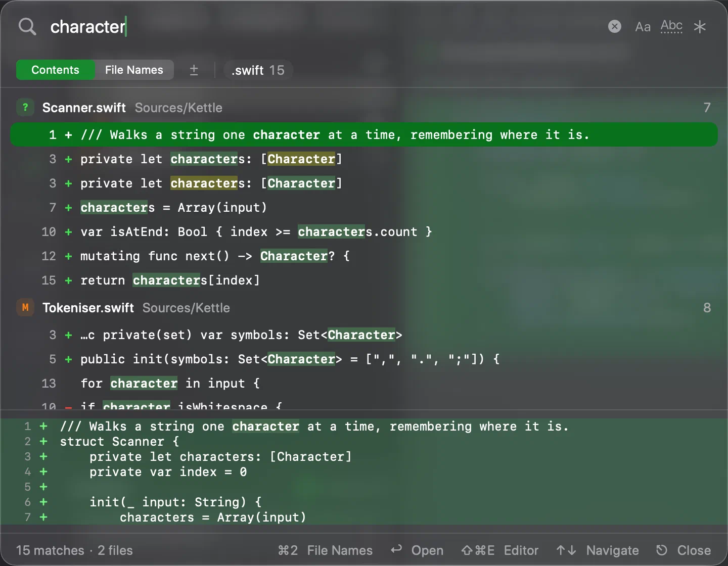Select result "return characters[index]" on line 15

pyautogui.click(x=364, y=280)
